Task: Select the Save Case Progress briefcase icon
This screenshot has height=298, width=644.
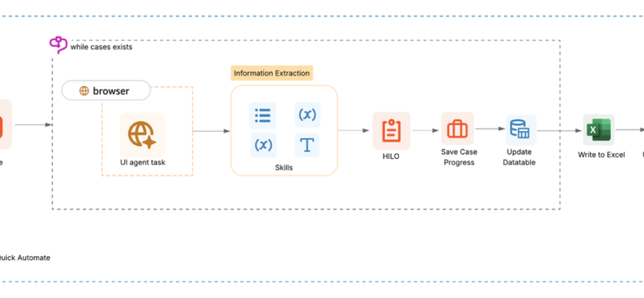Action: point(458,129)
